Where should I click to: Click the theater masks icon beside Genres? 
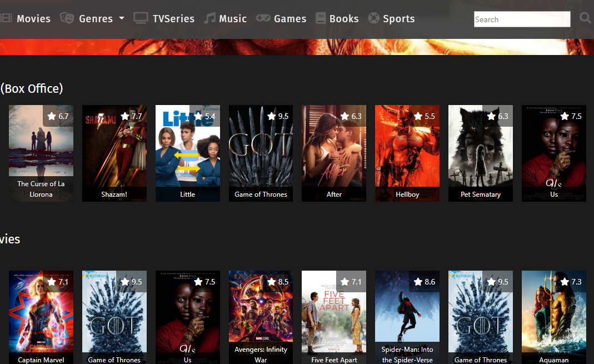(67, 18)
